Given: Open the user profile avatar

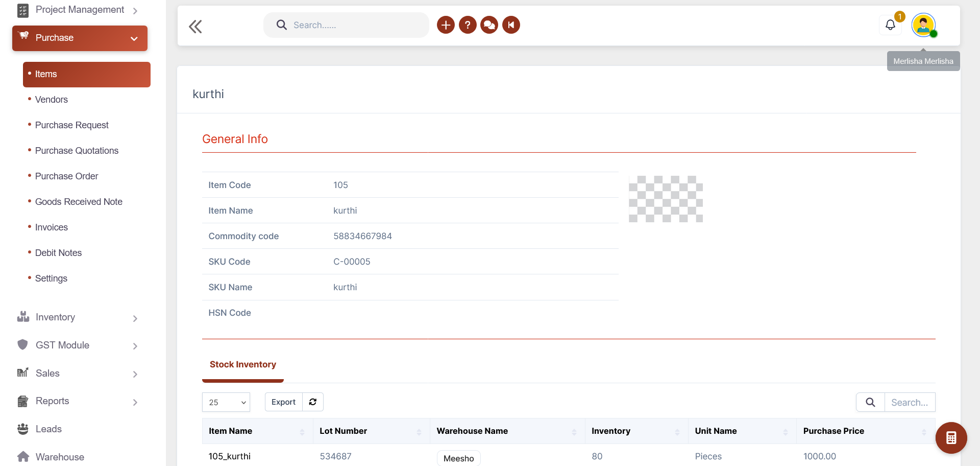Looking at the screenshot, I should click(x=923, y=25).
